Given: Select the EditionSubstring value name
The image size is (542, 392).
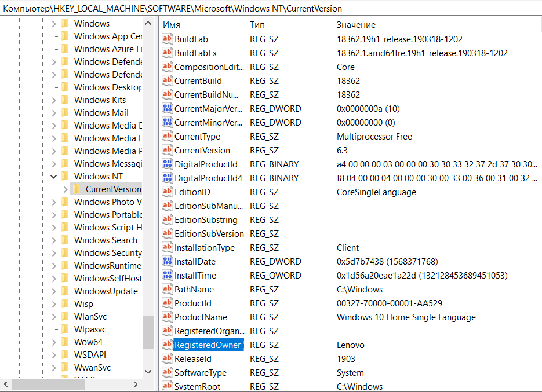Looking at the screenshot, I should 206,219.
